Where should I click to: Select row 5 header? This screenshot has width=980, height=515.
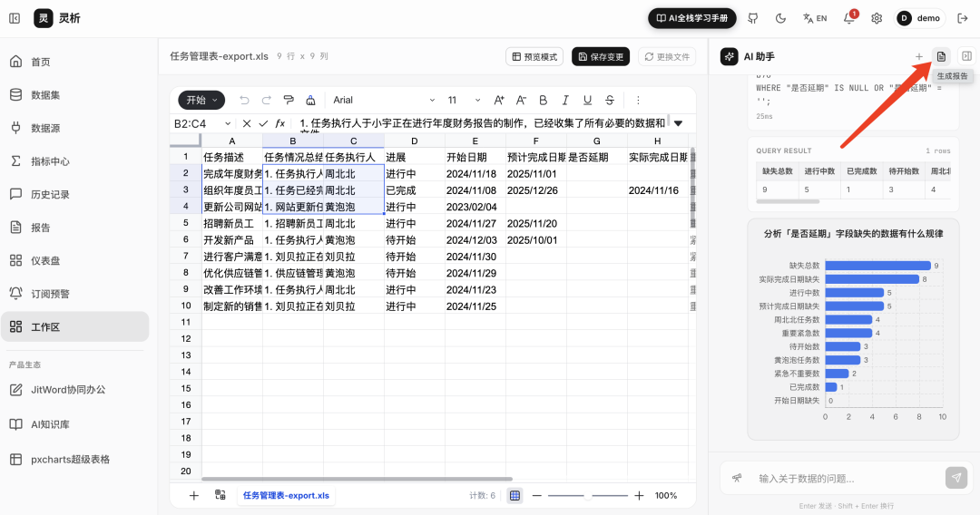click(186, 223)
